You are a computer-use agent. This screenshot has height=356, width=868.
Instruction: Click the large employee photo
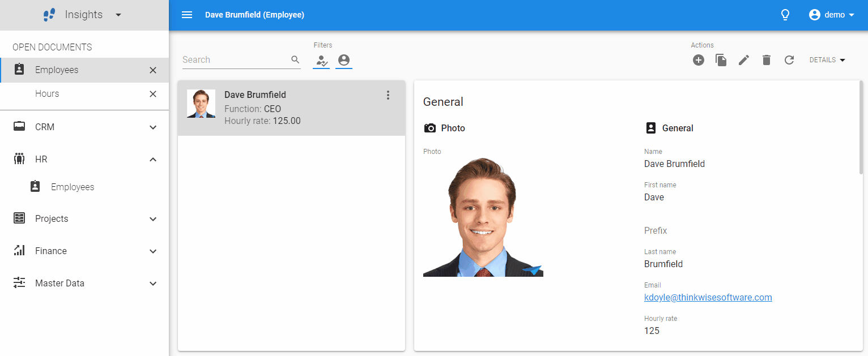click(483, 217)
